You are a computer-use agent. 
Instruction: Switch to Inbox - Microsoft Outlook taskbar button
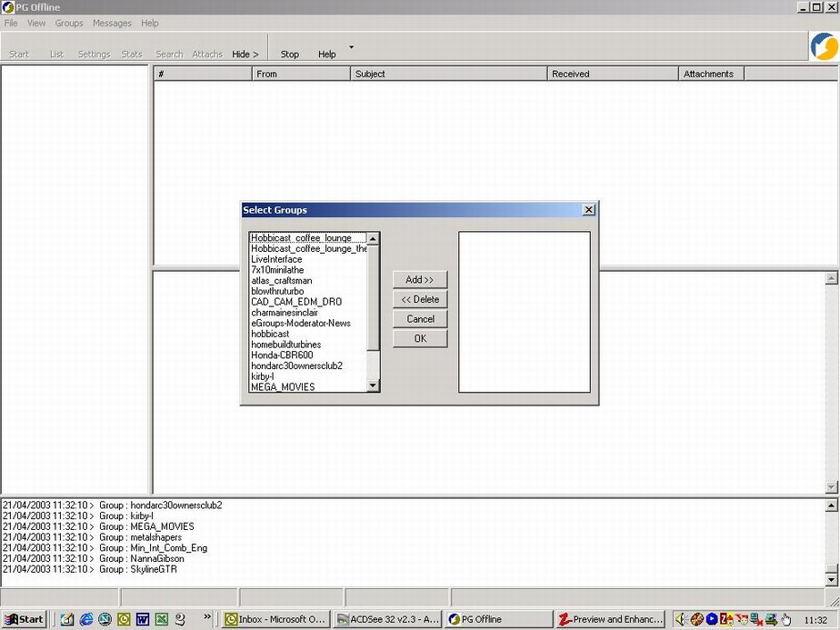coord(275,619)
